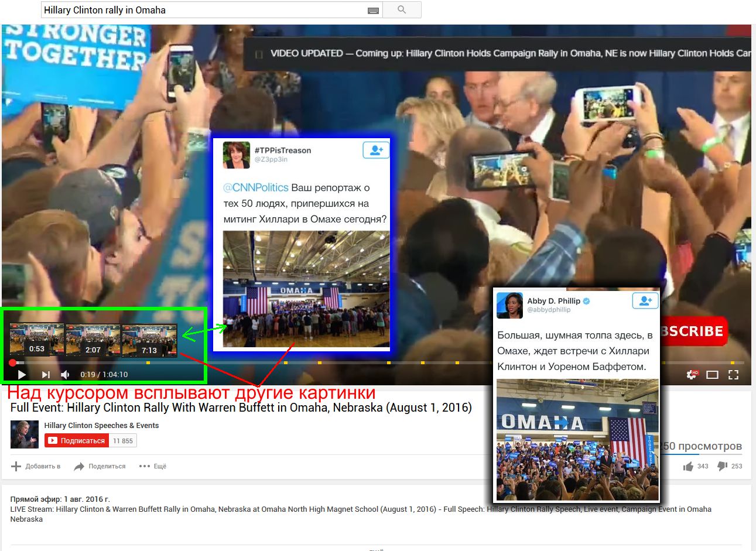Click the Full Event video title text
Screen dimensions: 756x551
coord(241,408)
